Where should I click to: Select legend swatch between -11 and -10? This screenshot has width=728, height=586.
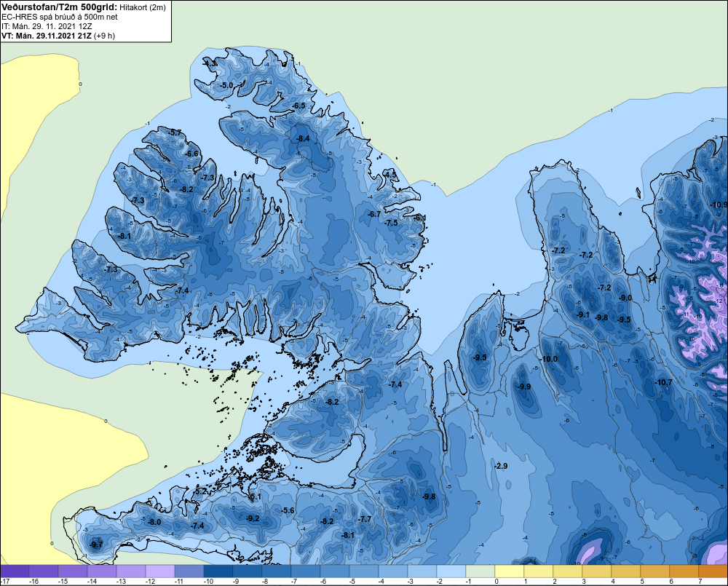pos(189,571)
